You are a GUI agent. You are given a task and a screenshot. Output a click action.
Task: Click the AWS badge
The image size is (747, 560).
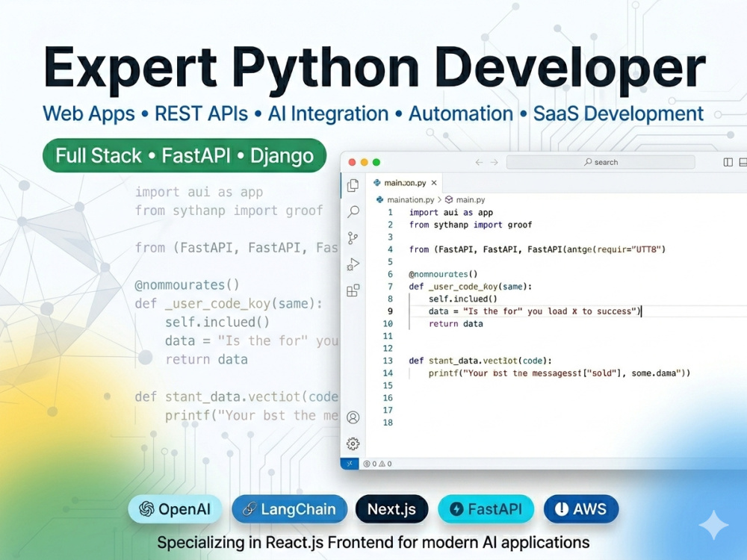click(x=581, y=509)
